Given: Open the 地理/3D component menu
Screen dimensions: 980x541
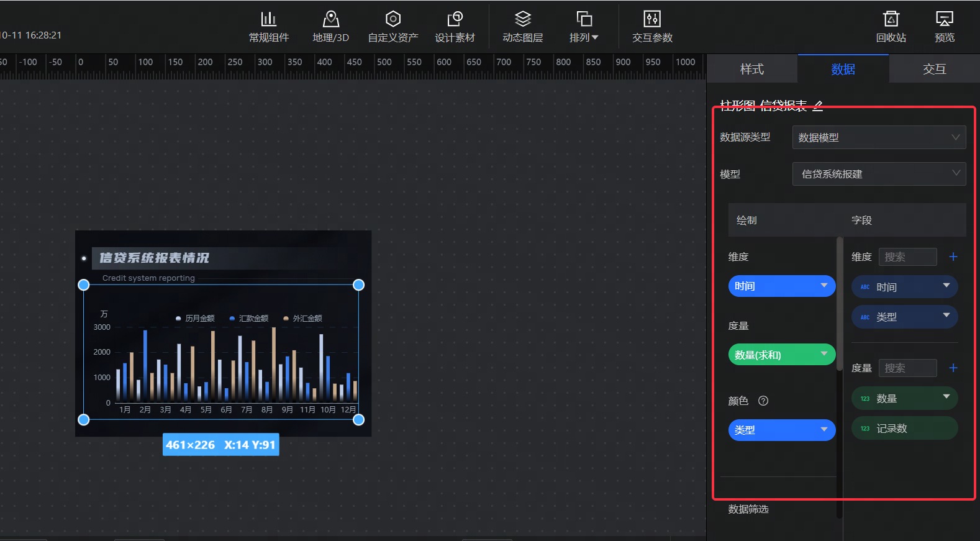Looking at the screenshot, I should 330,19.
